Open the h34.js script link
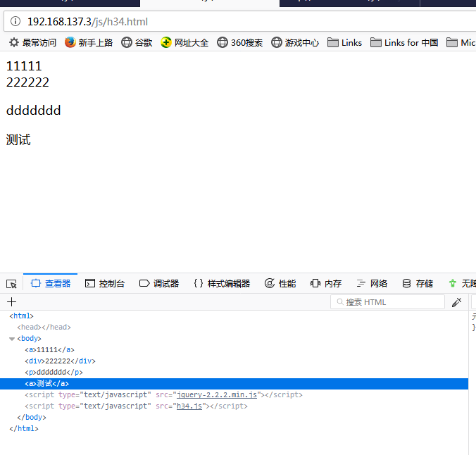 coord(189,406)
